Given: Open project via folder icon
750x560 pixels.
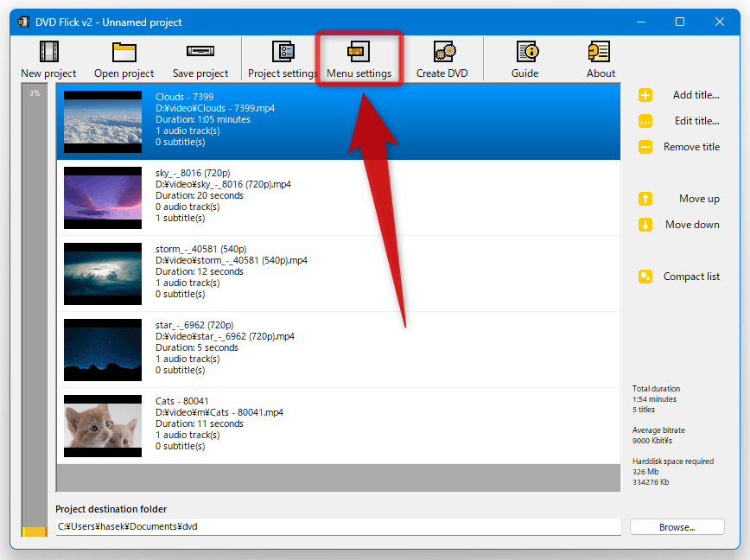Looking at the screenshot, I should pos(124,52).
